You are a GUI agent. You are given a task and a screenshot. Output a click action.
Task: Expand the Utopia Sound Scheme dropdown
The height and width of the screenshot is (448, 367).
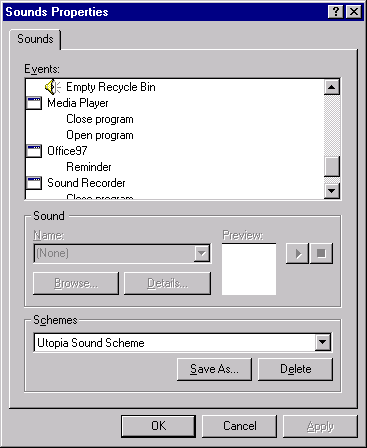(323, 342)
